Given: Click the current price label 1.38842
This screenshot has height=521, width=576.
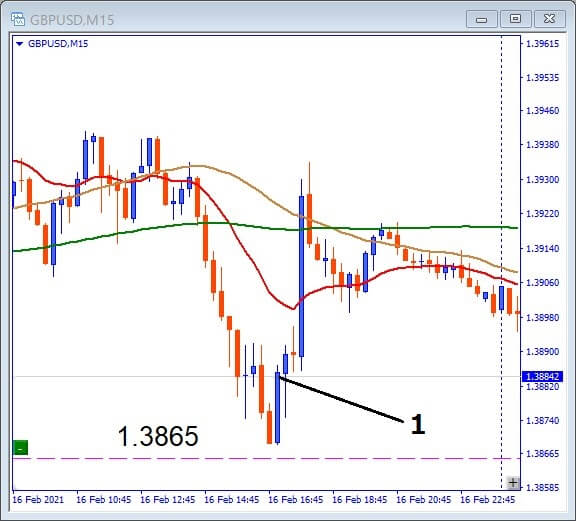Looking at the screenshot, I should 542,377.
